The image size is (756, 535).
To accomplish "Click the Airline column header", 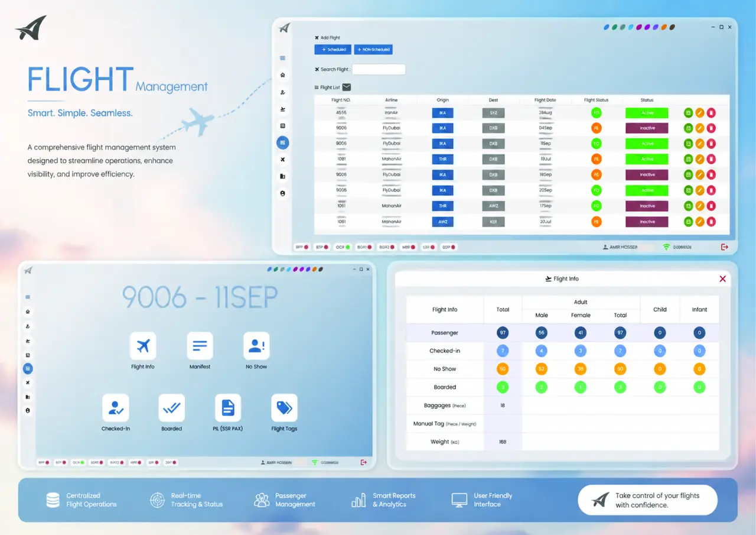I will point(391,100).
